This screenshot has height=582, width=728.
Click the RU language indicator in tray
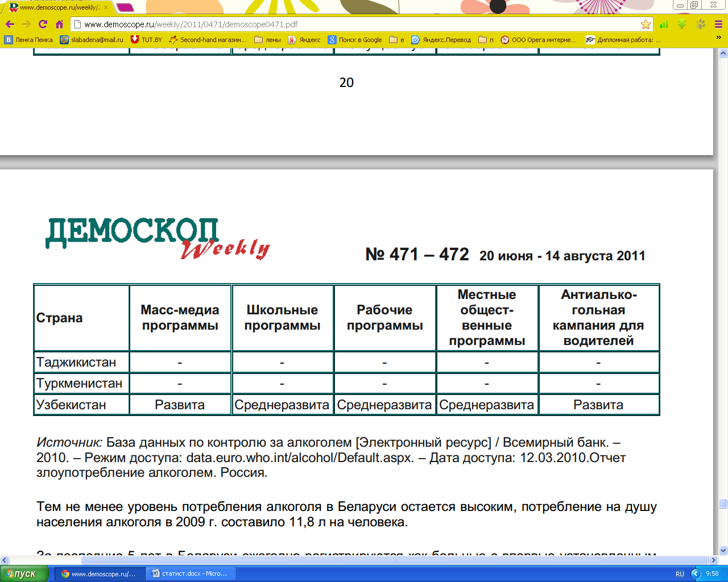tap(680, 574)
